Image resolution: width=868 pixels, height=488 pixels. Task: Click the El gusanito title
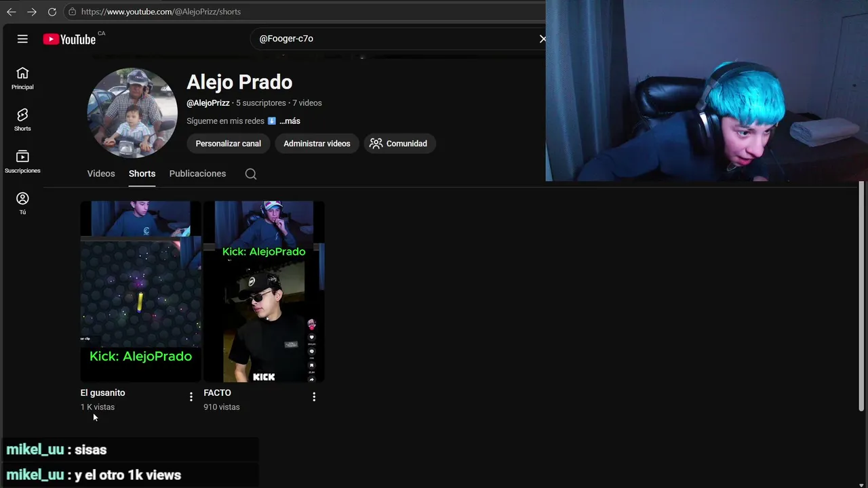(x=102, y=393)
